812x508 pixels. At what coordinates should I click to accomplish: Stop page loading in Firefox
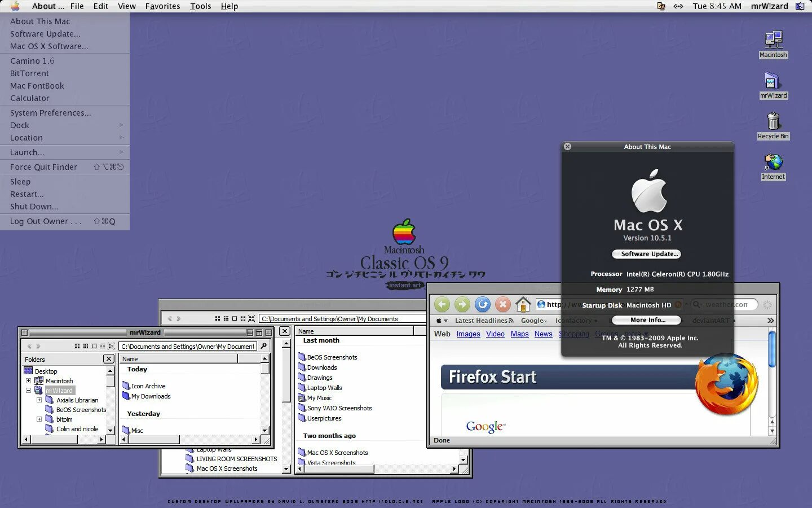503,305
